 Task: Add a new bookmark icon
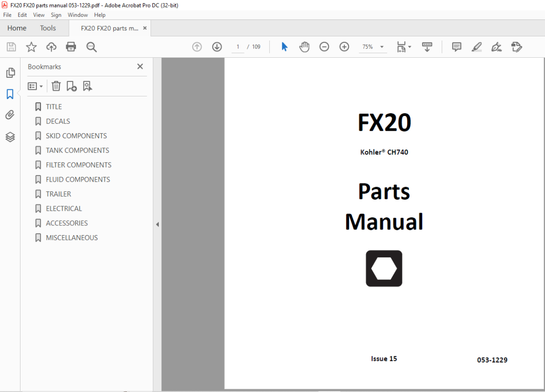pos(72,86)
